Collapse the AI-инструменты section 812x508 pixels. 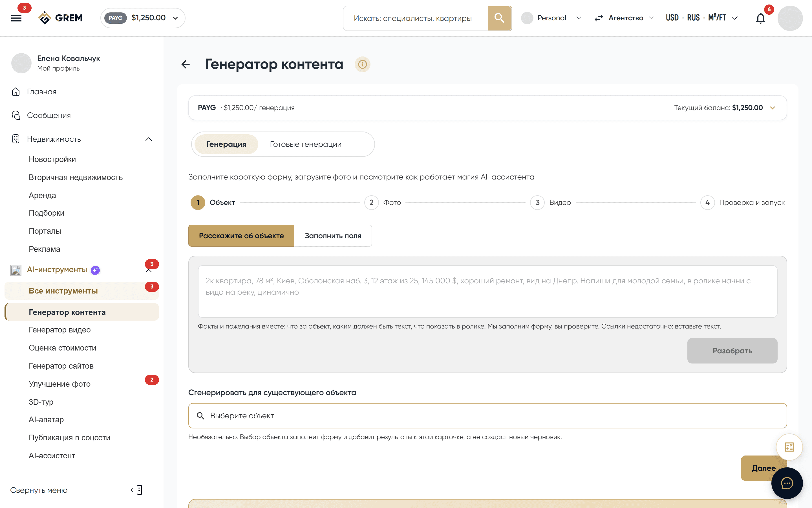148,271
